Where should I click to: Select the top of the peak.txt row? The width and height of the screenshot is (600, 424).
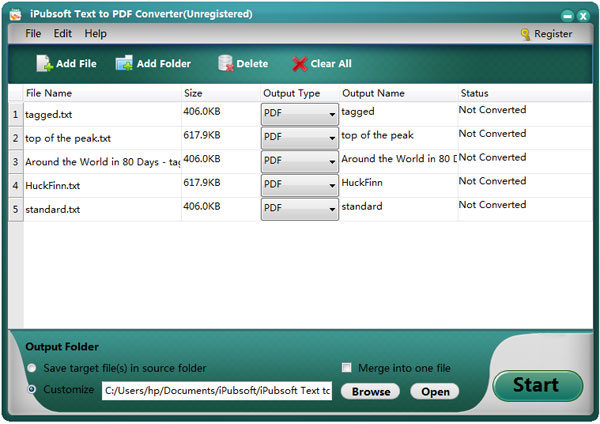100,137
